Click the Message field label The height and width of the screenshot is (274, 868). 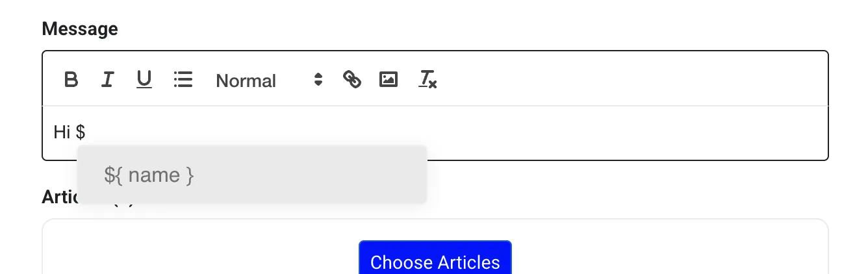80,29
